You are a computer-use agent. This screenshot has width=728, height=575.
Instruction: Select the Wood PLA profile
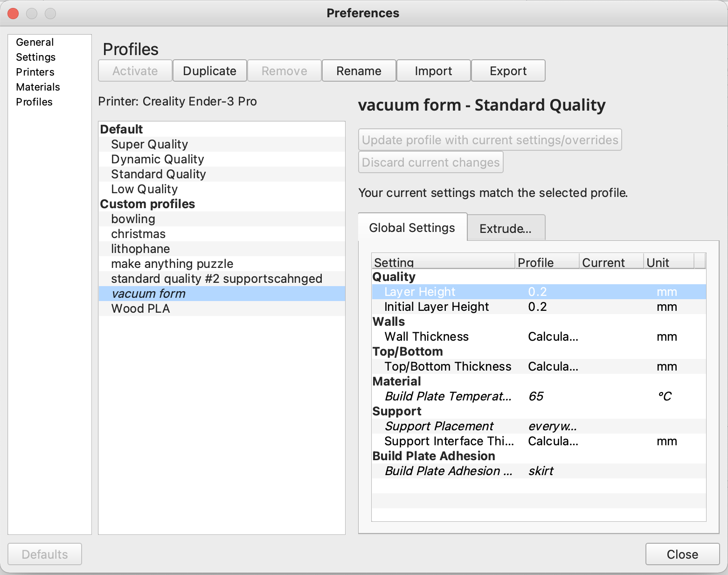point(222,309)
